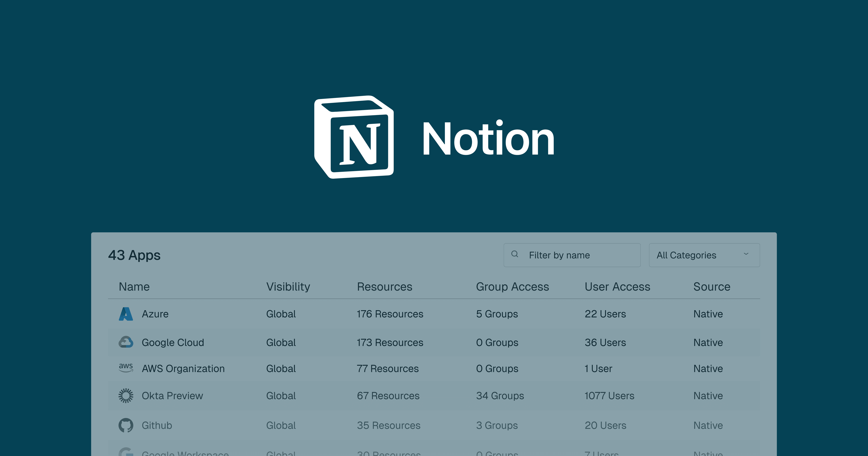Sort by the Name column header
This screenshot has height=456, width=868.
134,287
